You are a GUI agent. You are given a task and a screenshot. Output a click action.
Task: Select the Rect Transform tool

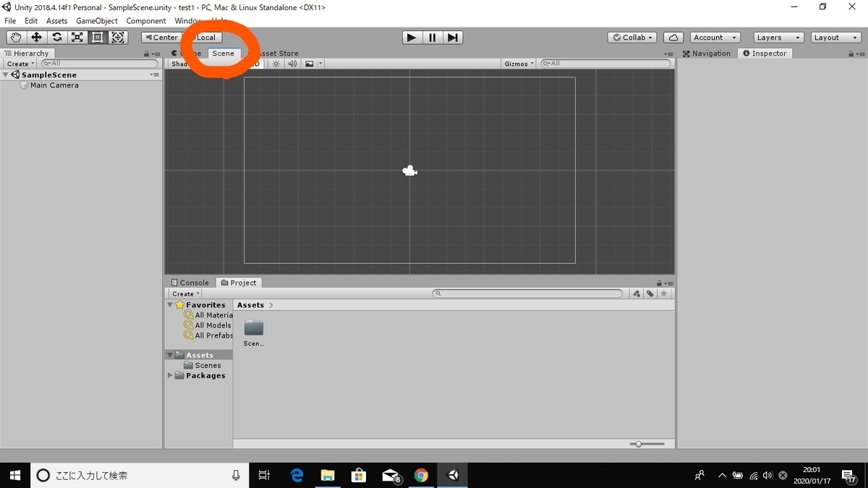tap(97, 38)
